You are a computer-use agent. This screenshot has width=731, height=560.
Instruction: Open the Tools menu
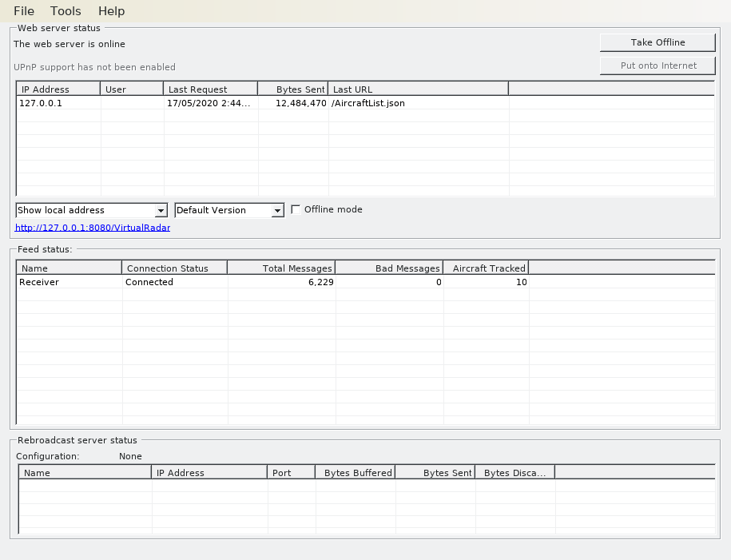click(66, 11)
